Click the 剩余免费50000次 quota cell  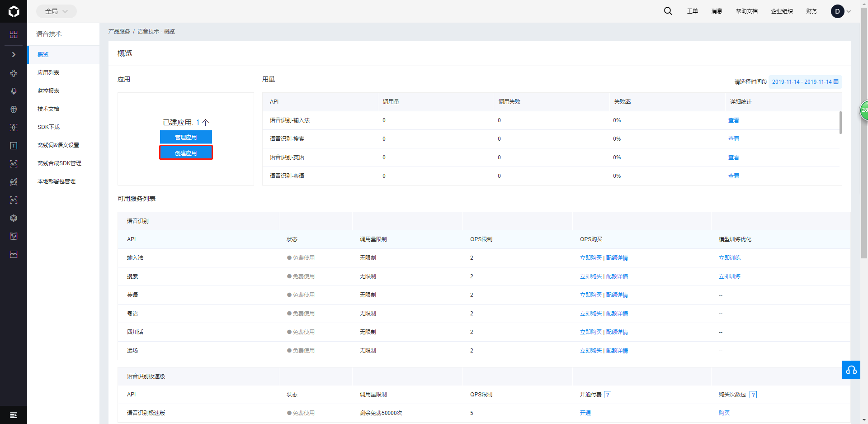pos(381,413)
